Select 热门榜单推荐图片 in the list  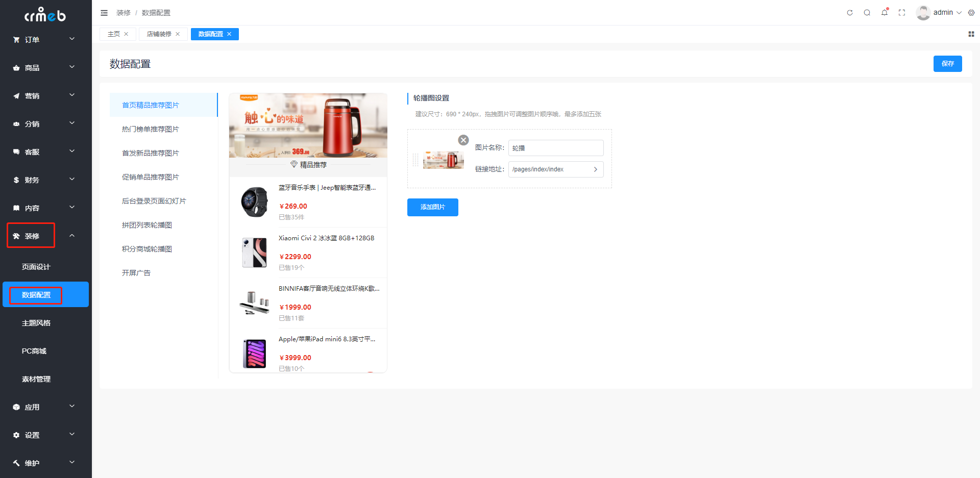pos(151,129)
